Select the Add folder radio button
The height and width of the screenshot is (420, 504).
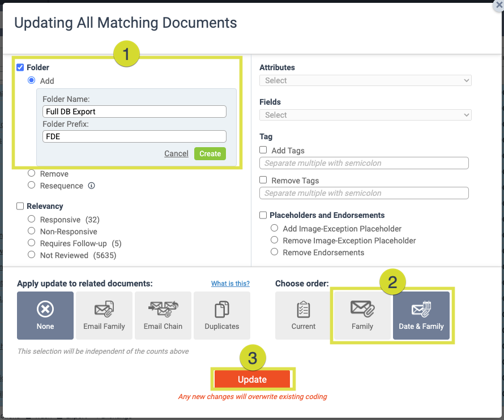pyautogui.click(x=32, y=80)
